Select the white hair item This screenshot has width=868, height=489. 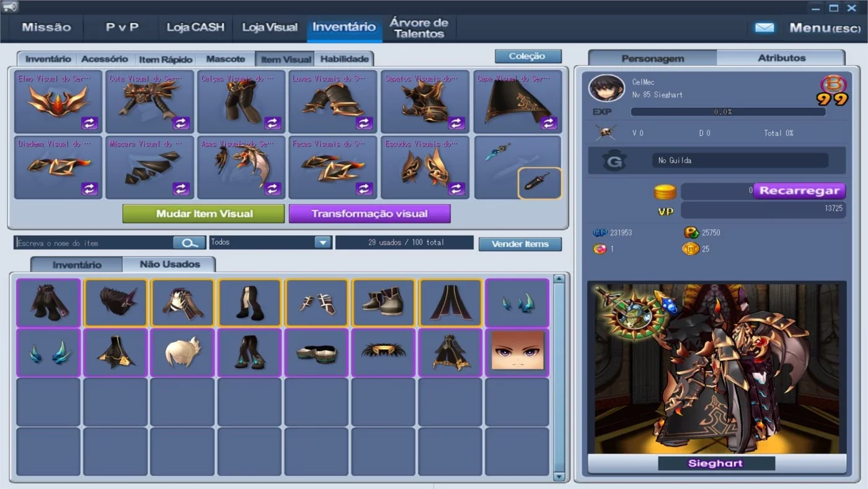(182, 352)
